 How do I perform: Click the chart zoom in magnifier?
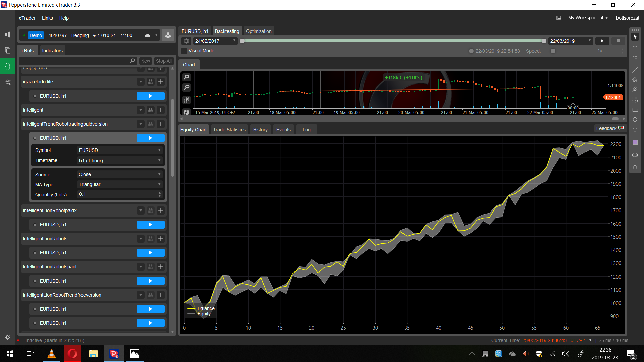186,77
